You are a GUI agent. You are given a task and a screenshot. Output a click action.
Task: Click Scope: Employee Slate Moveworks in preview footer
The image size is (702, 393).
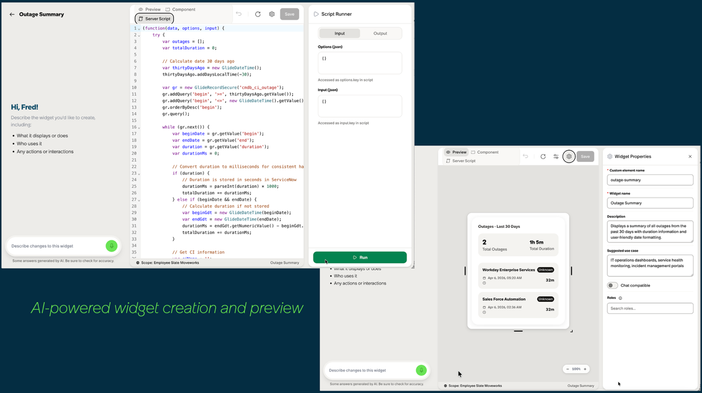(x=473, y=385)
